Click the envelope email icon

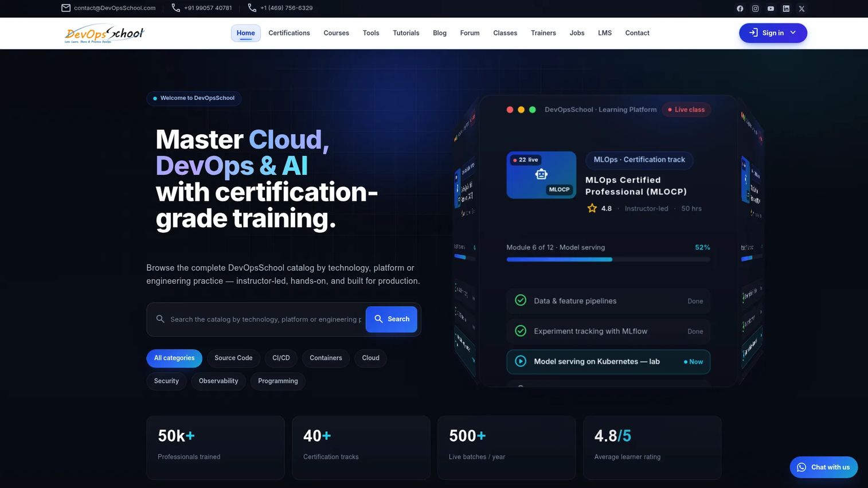click(x=66, y=8)
